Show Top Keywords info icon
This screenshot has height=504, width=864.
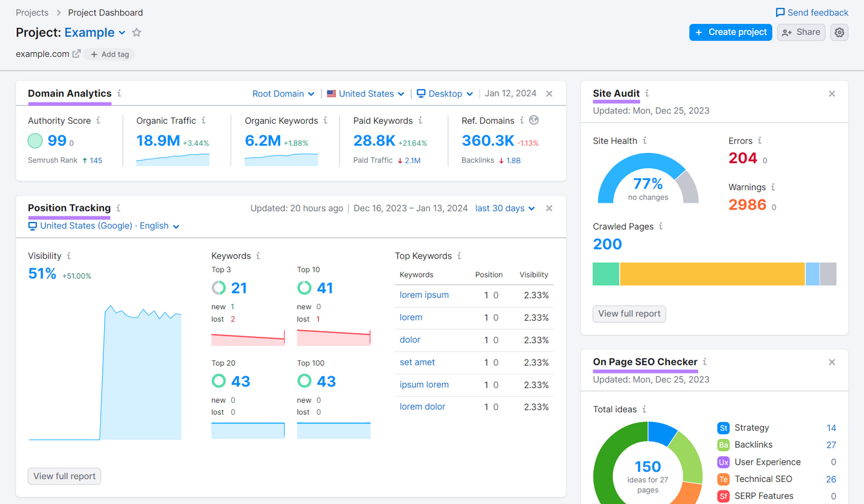[459, 256]
